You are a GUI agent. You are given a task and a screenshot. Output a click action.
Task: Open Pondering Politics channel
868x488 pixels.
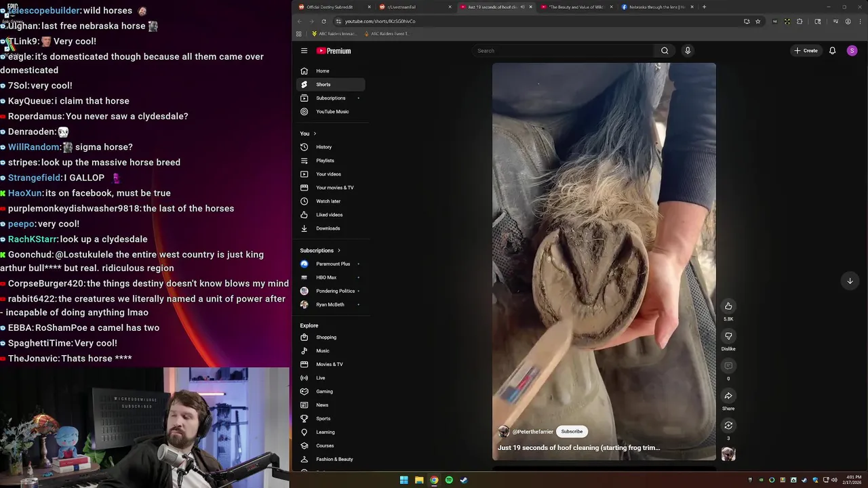click(331, 291)
